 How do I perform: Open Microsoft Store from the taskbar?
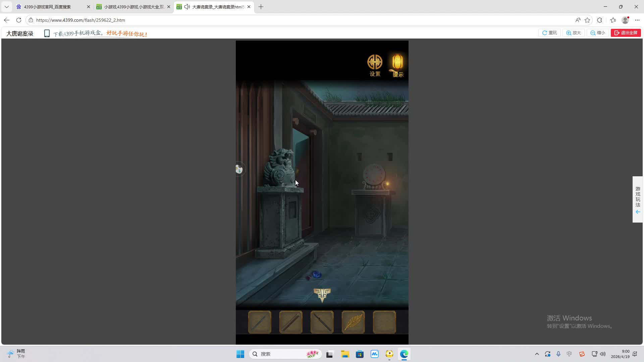pyautogui.click(x=360, y=354)
